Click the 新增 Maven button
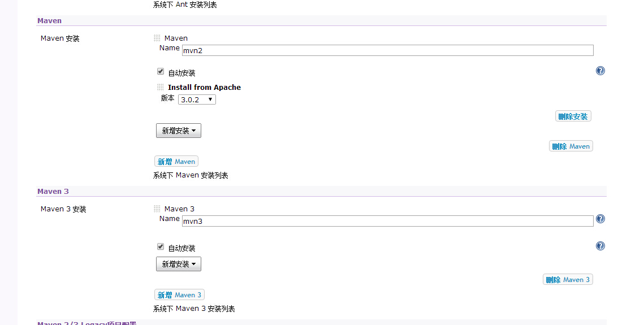 (176, 161)
